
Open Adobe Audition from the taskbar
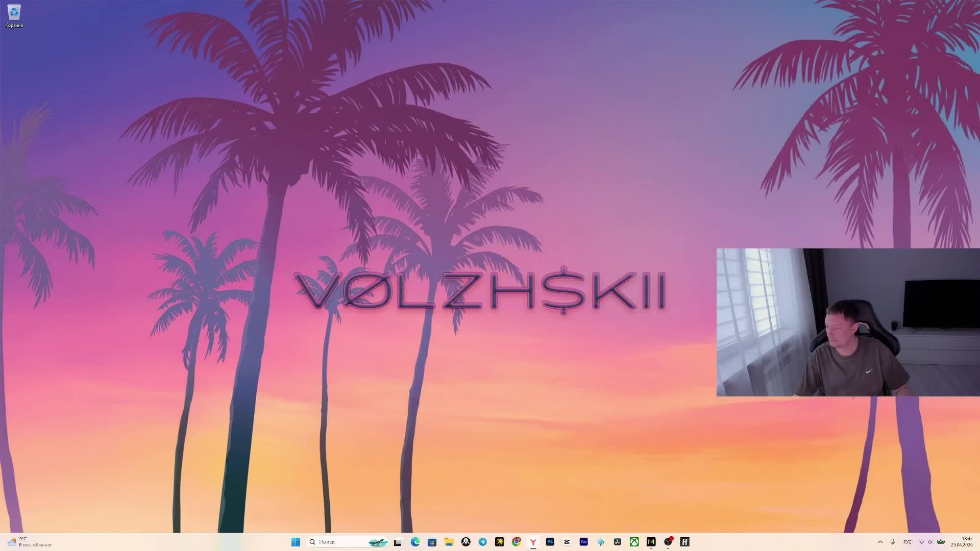[x=583, y=542]
